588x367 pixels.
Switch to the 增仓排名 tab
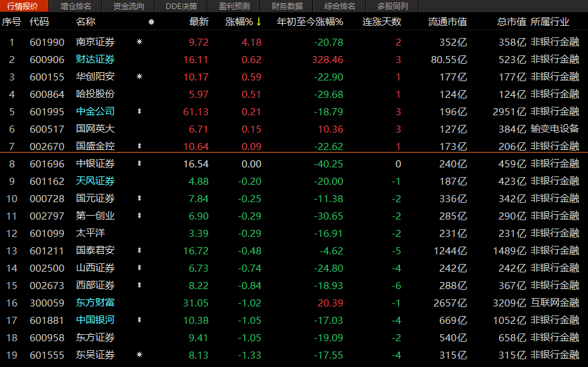[76, 6]
